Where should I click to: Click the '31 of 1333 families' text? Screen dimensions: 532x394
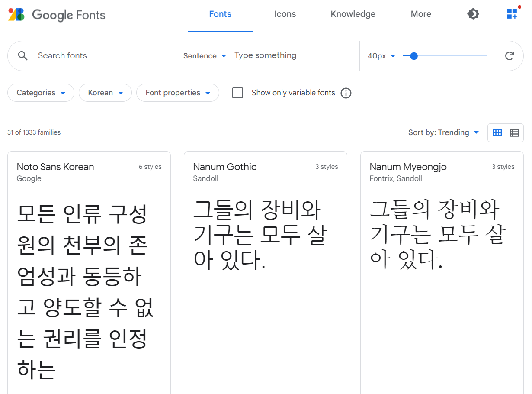pyautogui.click(x=34, y=132)
